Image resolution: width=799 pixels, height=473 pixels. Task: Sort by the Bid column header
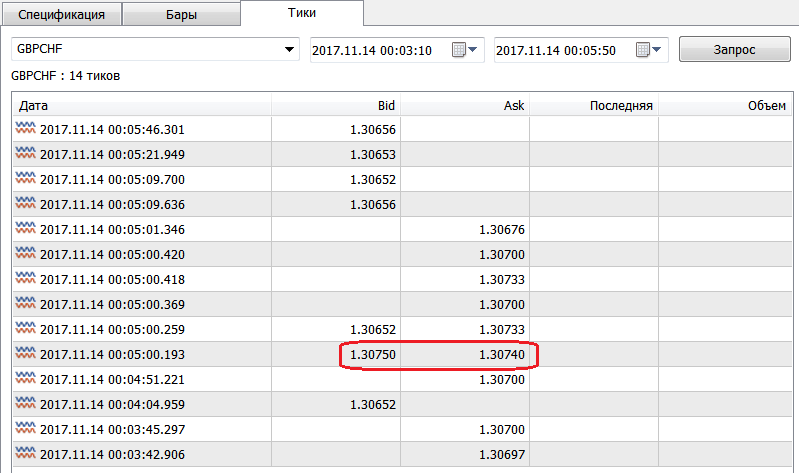point(336,106)
